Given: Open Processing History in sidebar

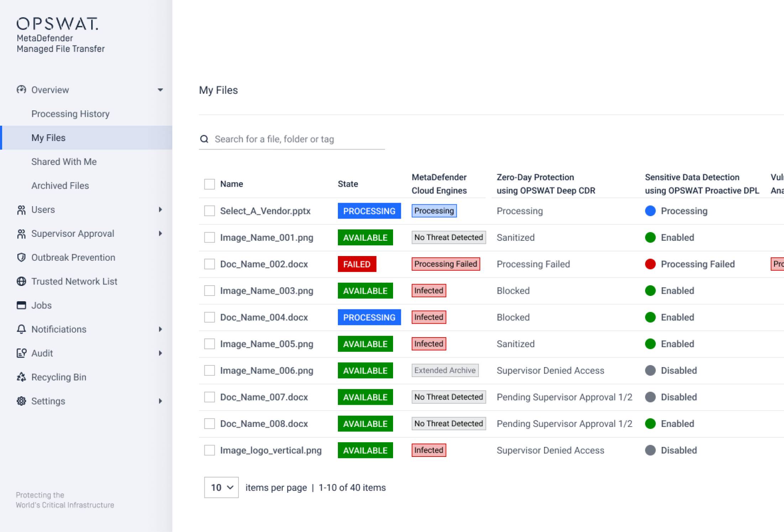Looking at the screenshot, I should click(x=86, y=114).
